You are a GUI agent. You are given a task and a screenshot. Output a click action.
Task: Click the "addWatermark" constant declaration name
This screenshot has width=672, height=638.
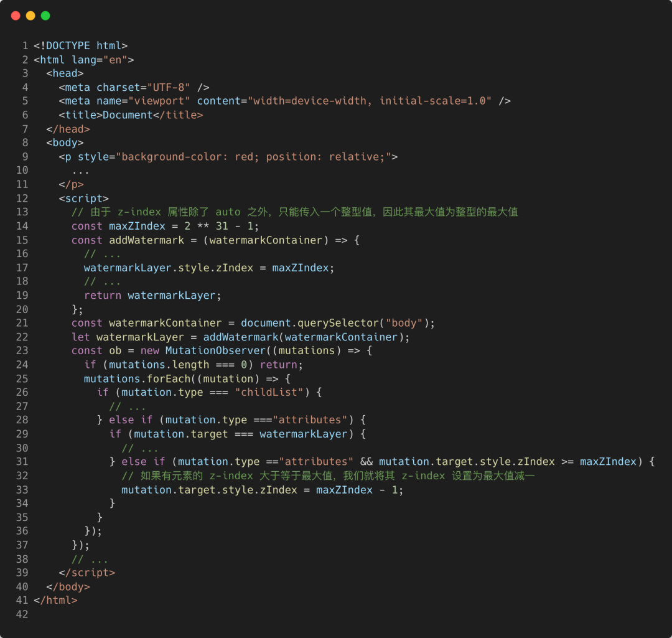147,240
